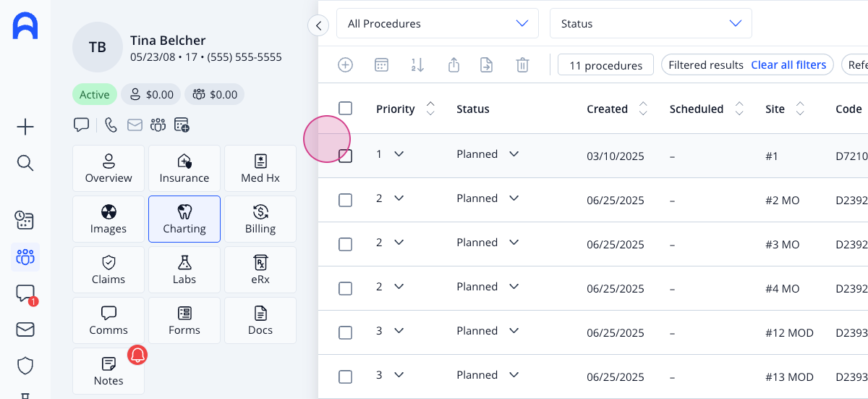Collapse the patient side panel arrow
This screenshot has height=399, width=868.
point(318,25)
